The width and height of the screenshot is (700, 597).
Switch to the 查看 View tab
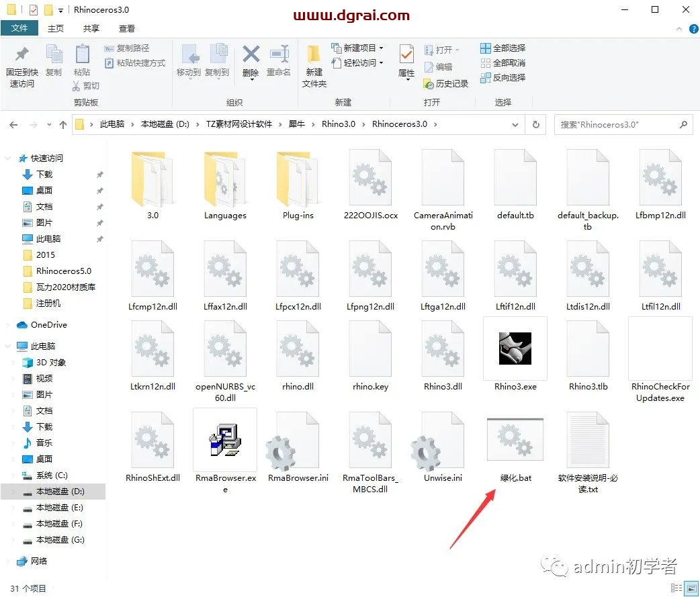127,29
